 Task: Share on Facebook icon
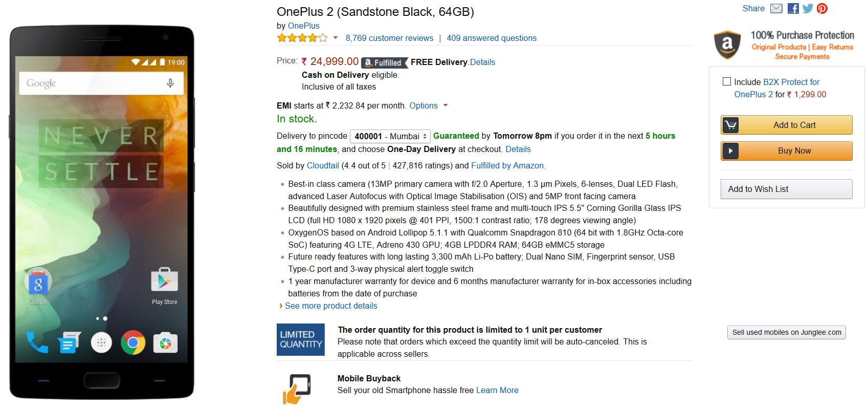793,9
